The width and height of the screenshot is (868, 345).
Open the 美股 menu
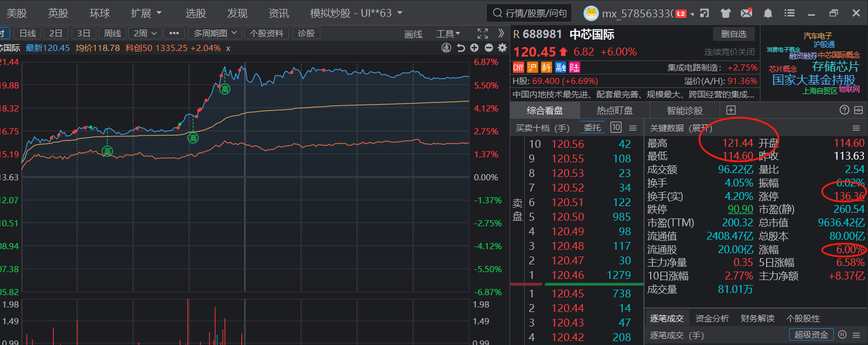(x=17, y=13)
